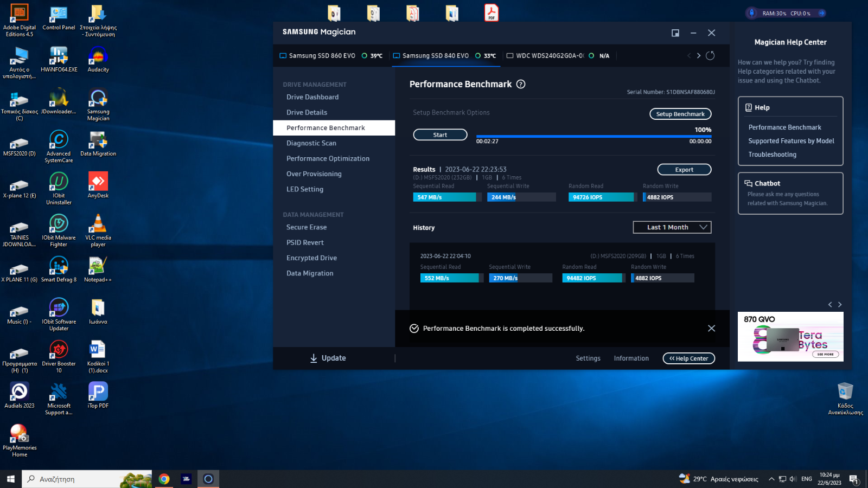Show next drives with the right chevron

[699, 55]
